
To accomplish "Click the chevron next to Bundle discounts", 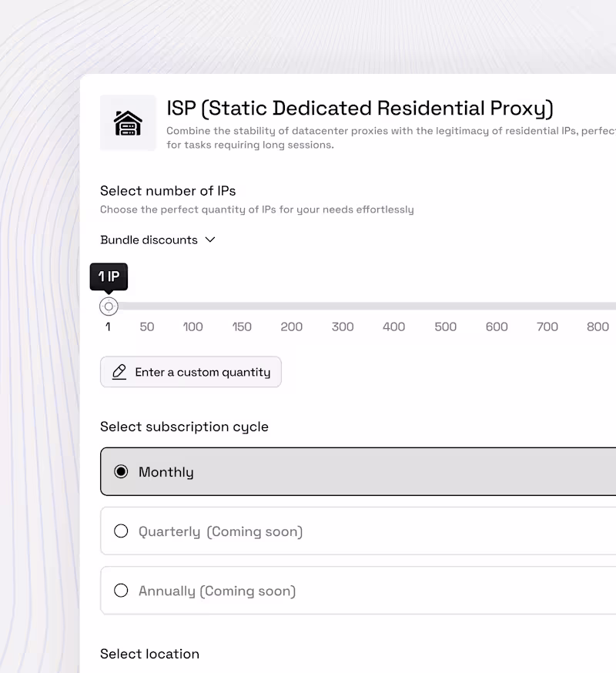I will (209, 239).
